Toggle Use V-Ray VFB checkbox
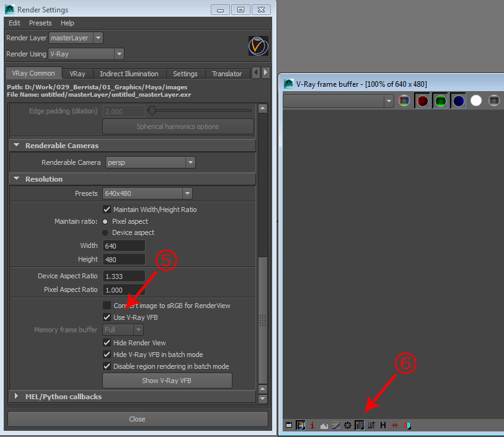The height and width of the screenshot is (437, 504). (x=107, y=317)
